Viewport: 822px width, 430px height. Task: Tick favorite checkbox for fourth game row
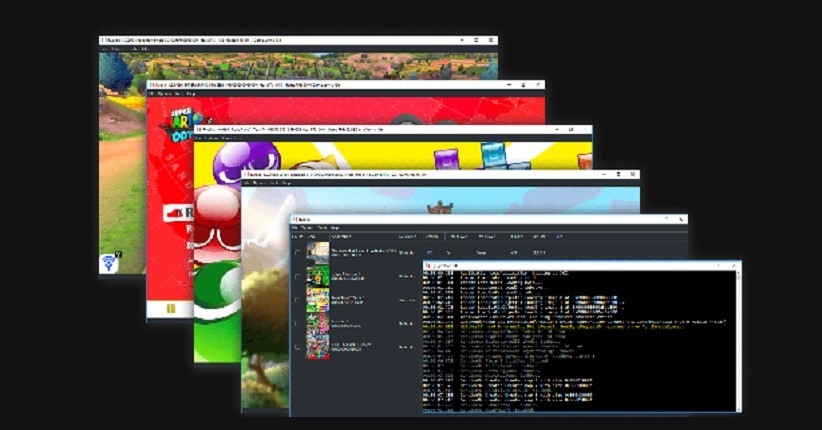(297, 324)
